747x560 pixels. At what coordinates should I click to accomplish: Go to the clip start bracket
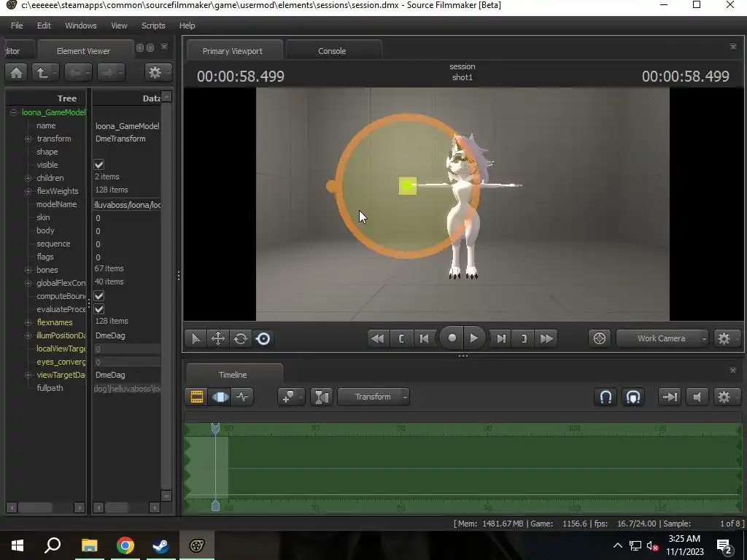(400, 338)
